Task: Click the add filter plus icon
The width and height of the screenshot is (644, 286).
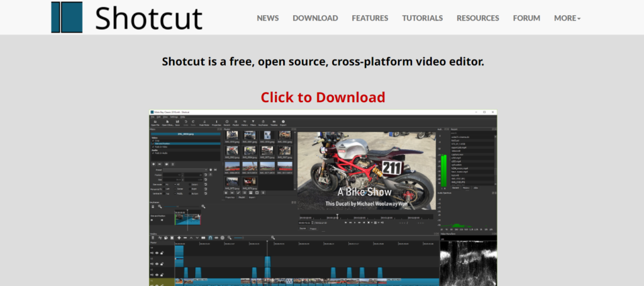Action: coord(153,164)
